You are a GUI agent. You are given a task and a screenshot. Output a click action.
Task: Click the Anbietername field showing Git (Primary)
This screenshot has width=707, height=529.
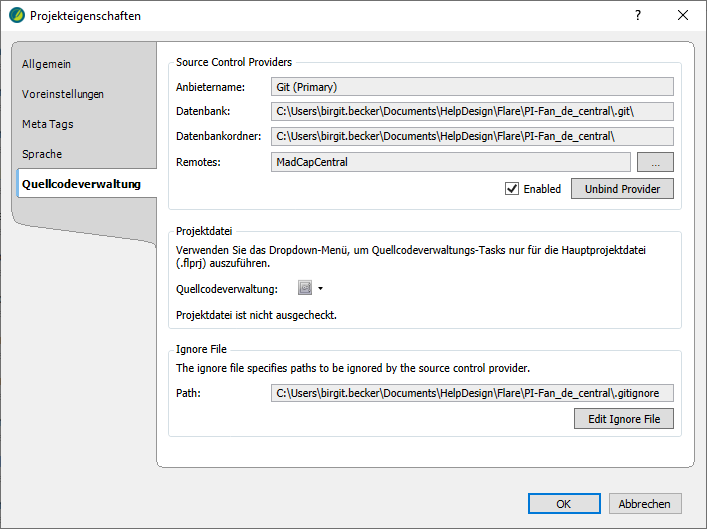click(472, 87)
